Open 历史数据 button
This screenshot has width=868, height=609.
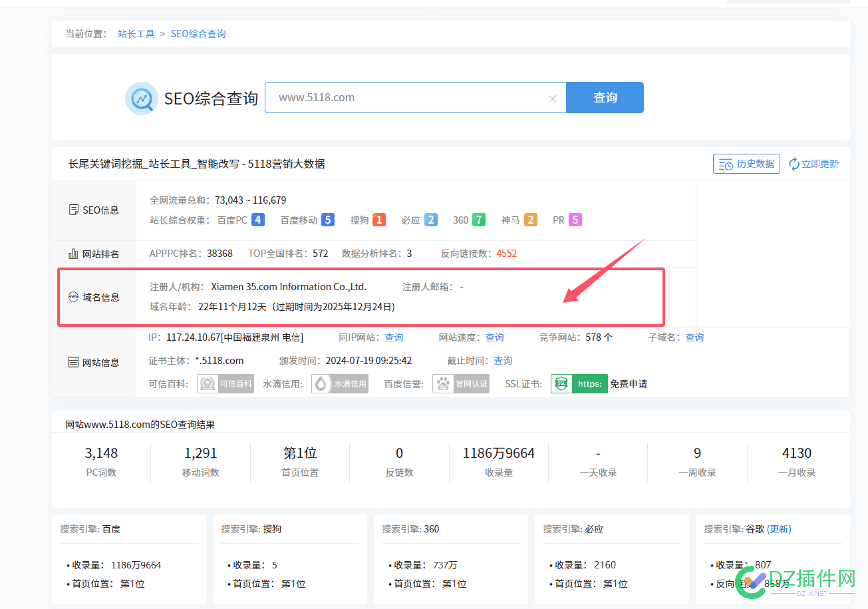(x=746, y=164)
